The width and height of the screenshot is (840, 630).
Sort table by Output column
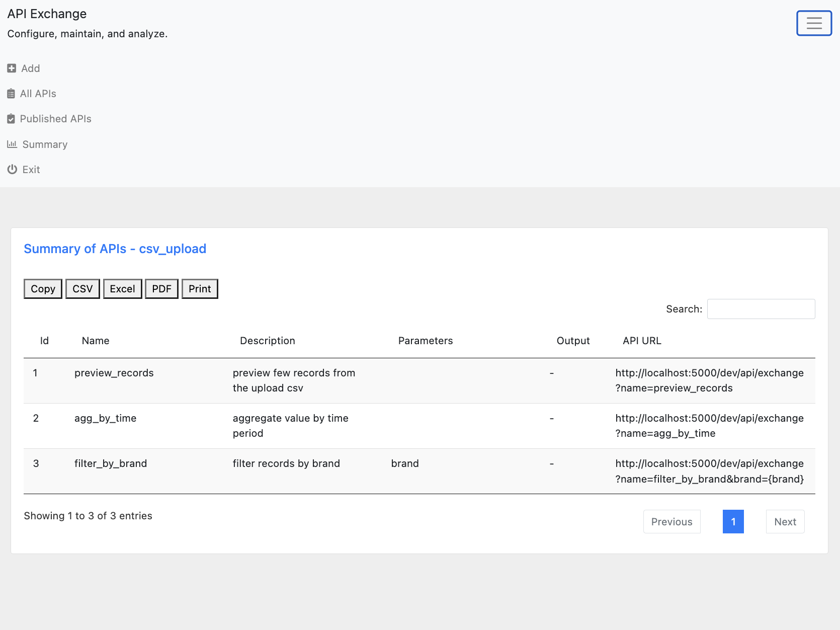pyautogui.click(x=573, y=341)
